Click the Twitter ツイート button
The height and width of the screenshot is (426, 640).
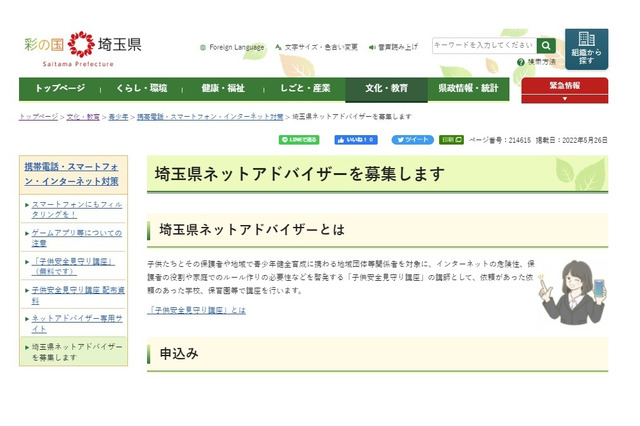413,140
